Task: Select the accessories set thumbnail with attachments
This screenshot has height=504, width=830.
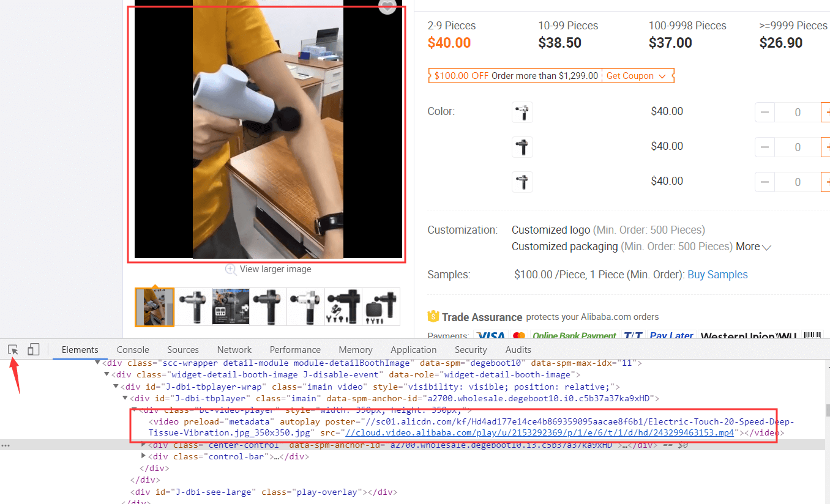Action: 343,307
